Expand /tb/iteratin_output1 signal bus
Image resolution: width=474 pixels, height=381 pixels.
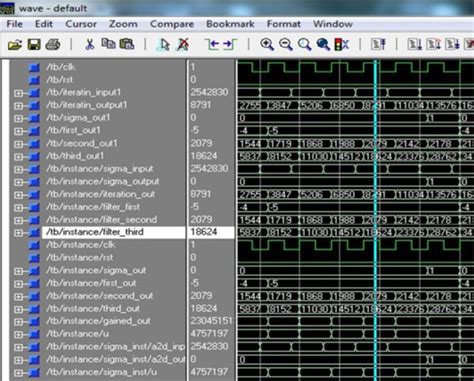coord(18,106)
